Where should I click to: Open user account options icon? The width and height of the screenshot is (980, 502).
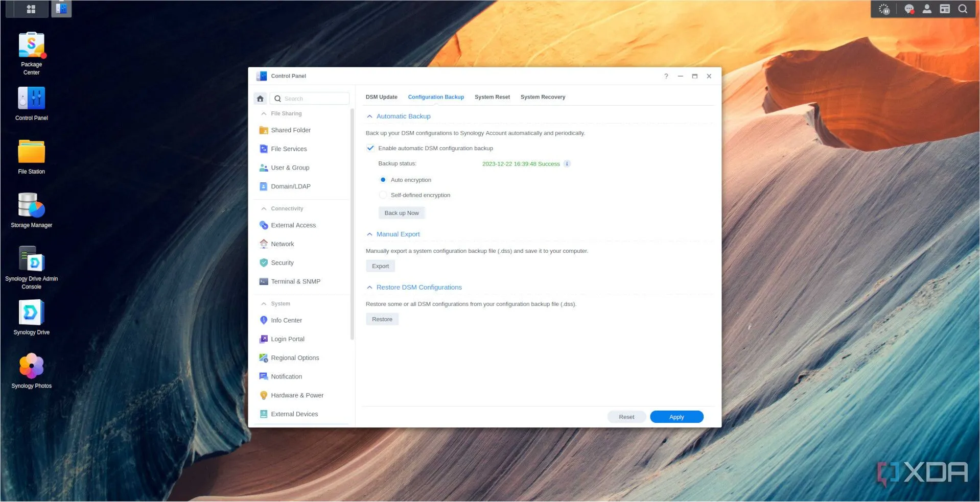[927, 9]
